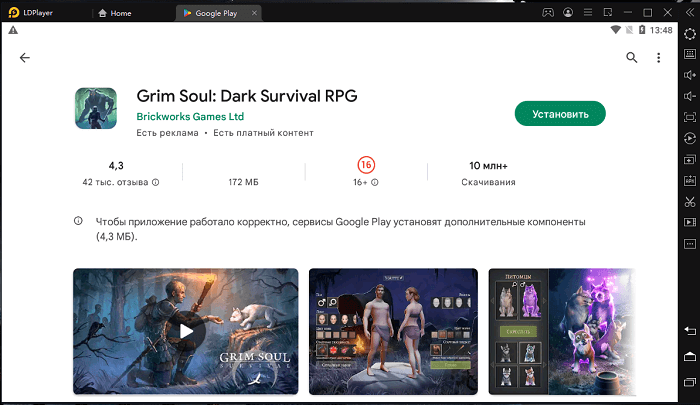Click the 172 МБ size text

click(x=243, y=182)
